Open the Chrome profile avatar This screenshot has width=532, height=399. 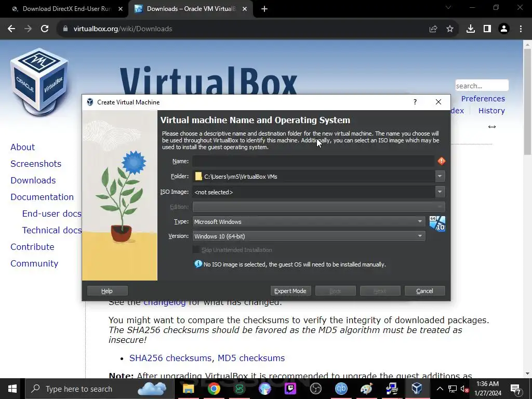[504, 29]
